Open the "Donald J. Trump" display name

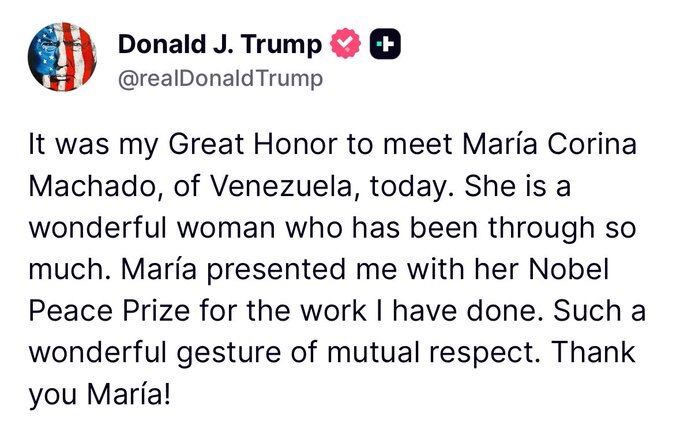(x=220, y=45)
